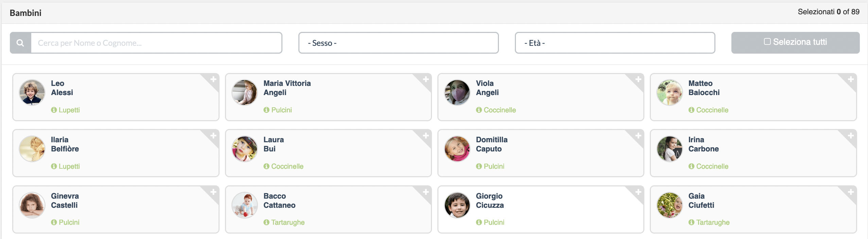Click the magnifier search icon
Viewport: 868px width, 239px height.
tap(20, 43)
